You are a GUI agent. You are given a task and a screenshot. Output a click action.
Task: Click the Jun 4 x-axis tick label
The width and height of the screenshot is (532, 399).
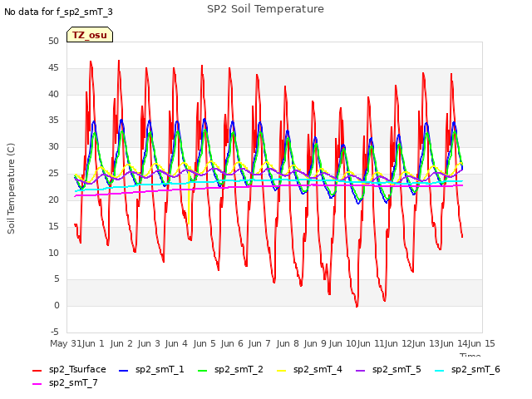[176, 343]
